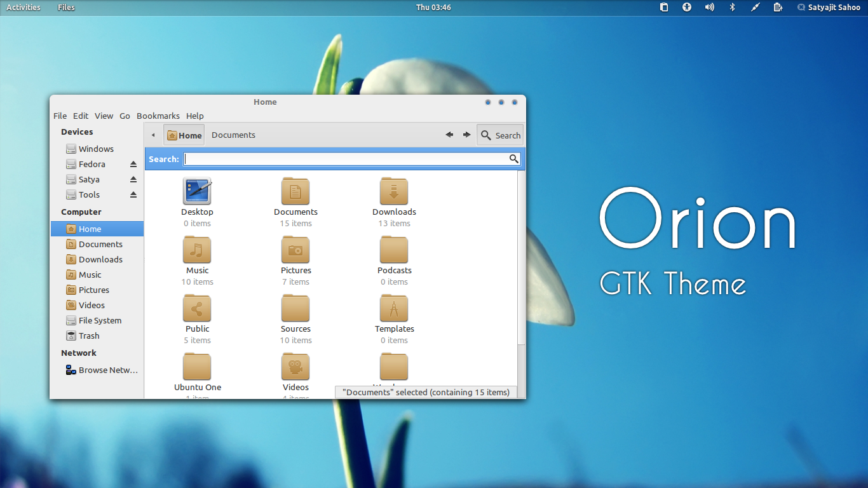Eject the Satya drive

pos(133,180)
